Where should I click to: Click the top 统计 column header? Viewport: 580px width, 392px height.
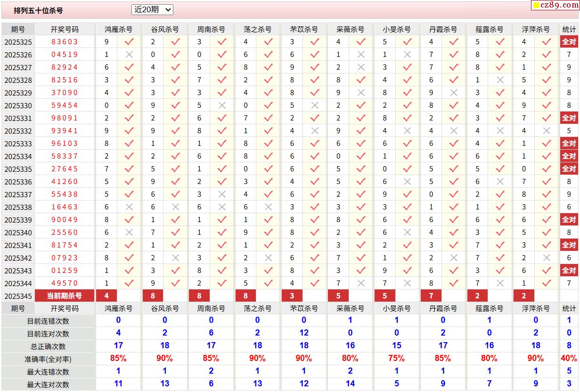coord(569,29)
